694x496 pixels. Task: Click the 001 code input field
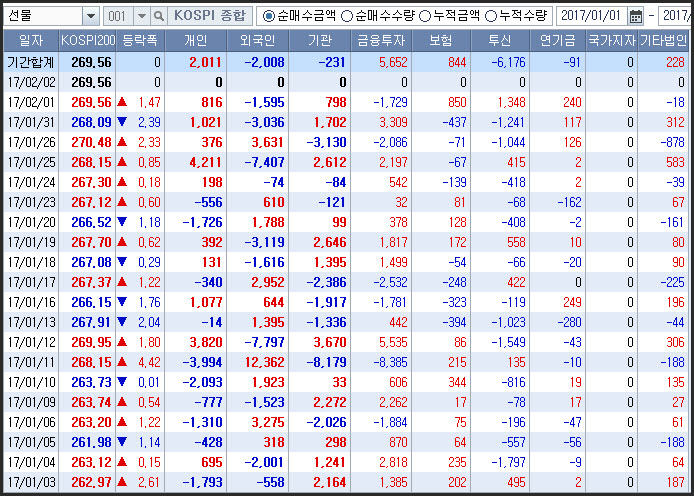118,16
